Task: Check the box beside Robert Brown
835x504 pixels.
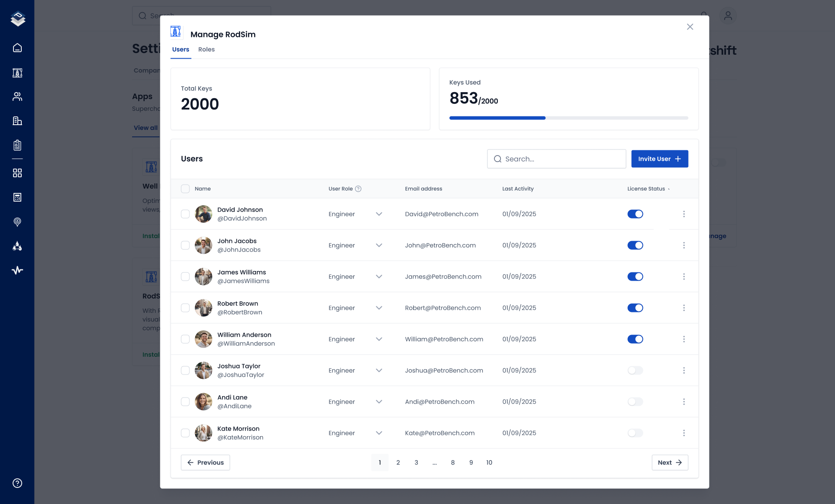Action: (185, 308)
